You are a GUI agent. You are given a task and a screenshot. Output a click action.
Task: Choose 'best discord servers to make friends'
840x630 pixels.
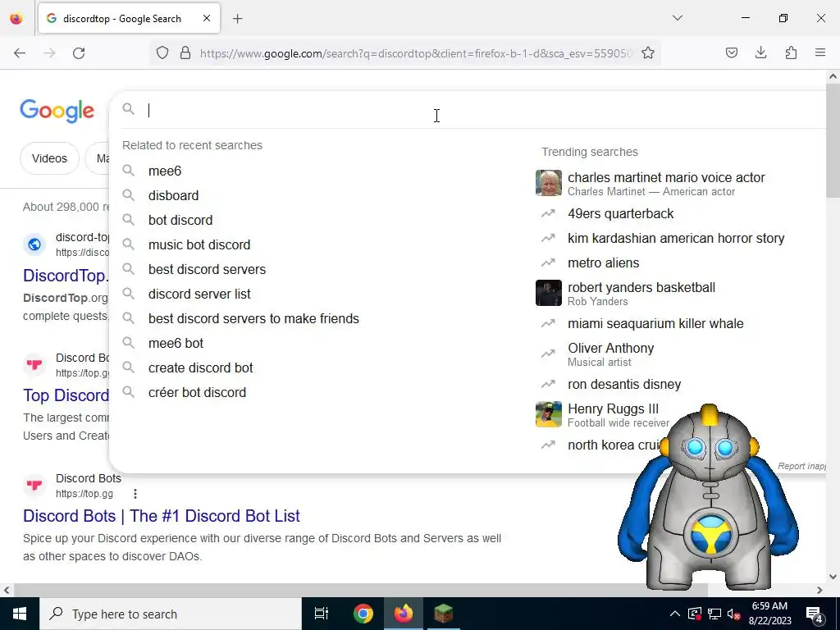pyautogui.click(x=253, y=319)
